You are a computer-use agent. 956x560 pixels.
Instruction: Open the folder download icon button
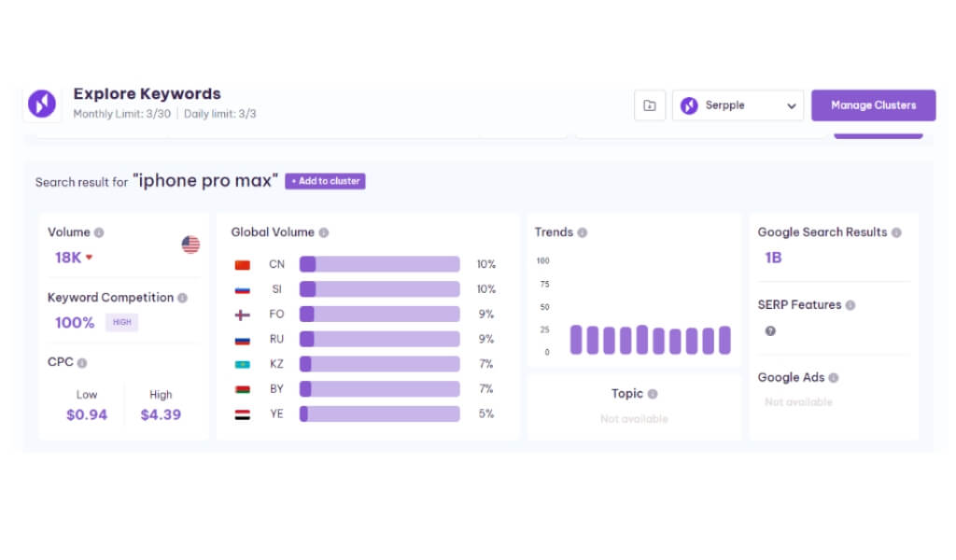pyautogui.click(x=650, y=105)
